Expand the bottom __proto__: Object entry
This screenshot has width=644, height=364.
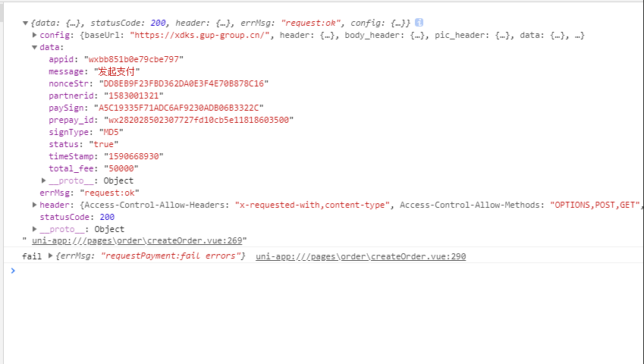click(x=34, y=229)
